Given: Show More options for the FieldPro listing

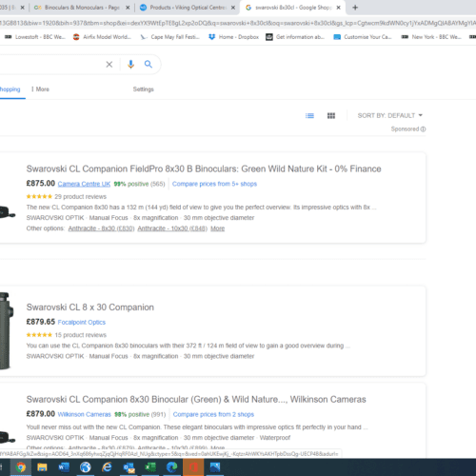Looking at the screenshot, I should tap(217, 228).
